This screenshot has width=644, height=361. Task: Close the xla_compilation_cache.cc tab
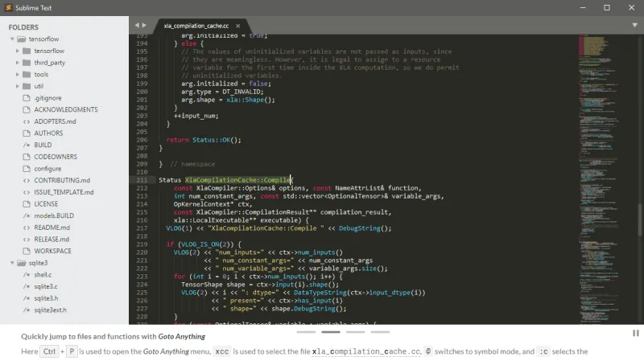(237, 26)
